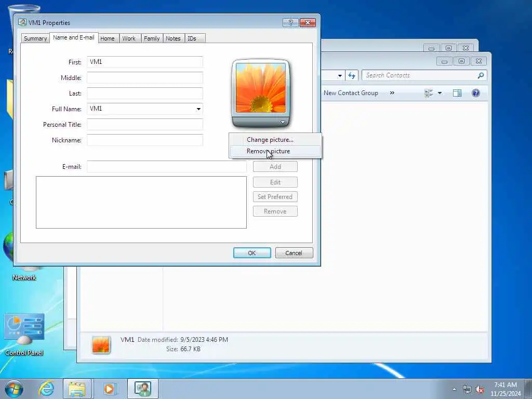Click the E-mail input field
The width and height of the screenshot is (532, 399).
pos(167,167)
